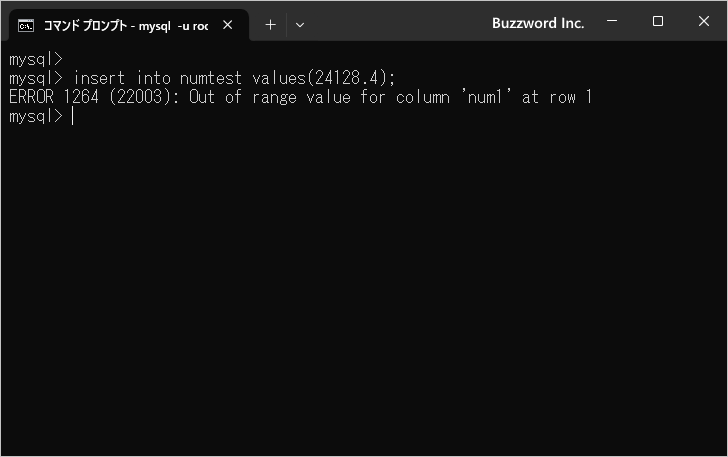
Task: Click the error code 22003 text
Action: pos(140,97)
